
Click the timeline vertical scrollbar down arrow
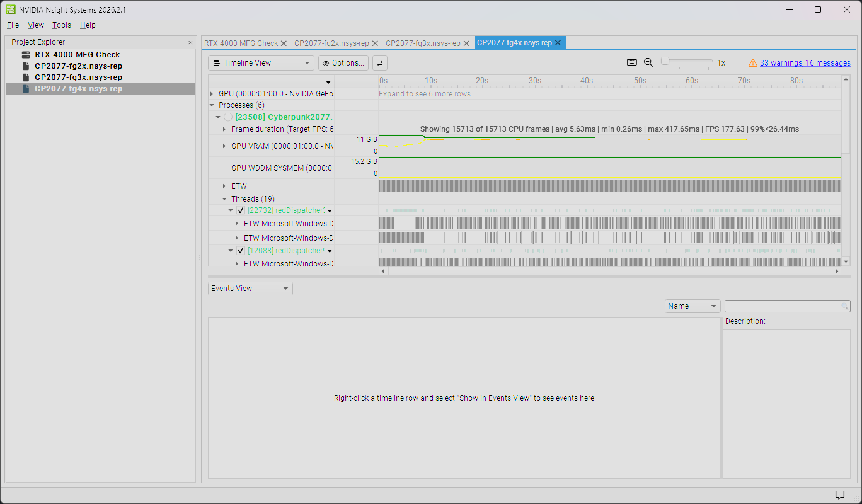click(x=846, y=261)
